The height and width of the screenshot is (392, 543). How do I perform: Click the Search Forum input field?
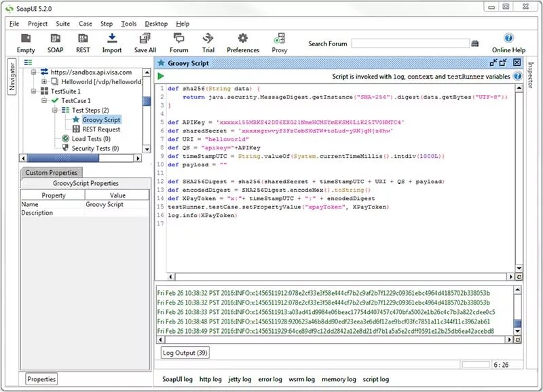click(x=411, y=43)
